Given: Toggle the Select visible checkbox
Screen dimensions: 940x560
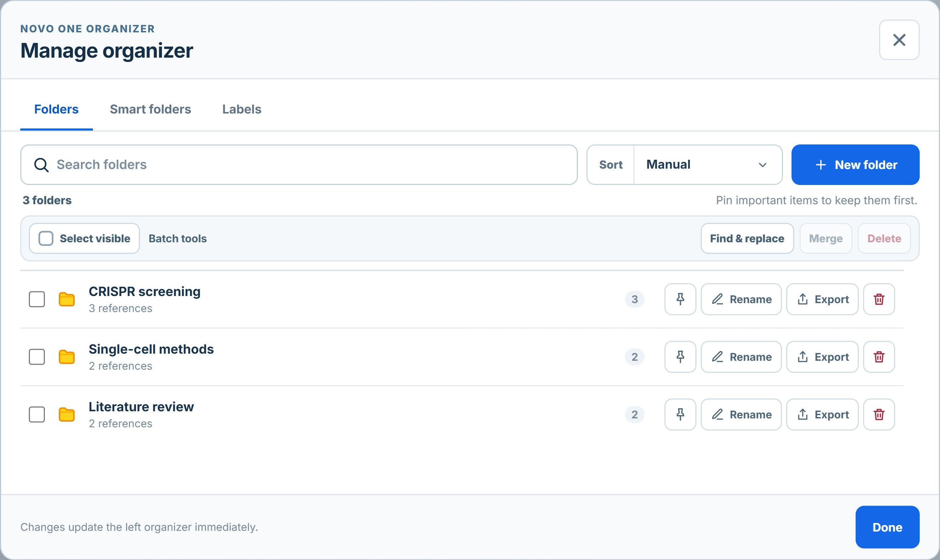Looking at the screenshot, I should click(46, 238).
